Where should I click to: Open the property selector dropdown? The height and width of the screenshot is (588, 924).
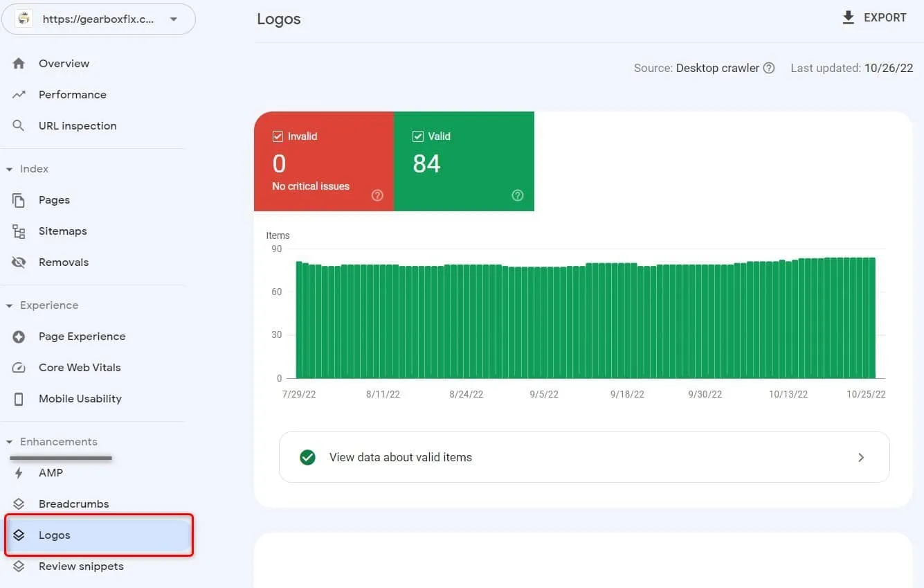point(99,19)
